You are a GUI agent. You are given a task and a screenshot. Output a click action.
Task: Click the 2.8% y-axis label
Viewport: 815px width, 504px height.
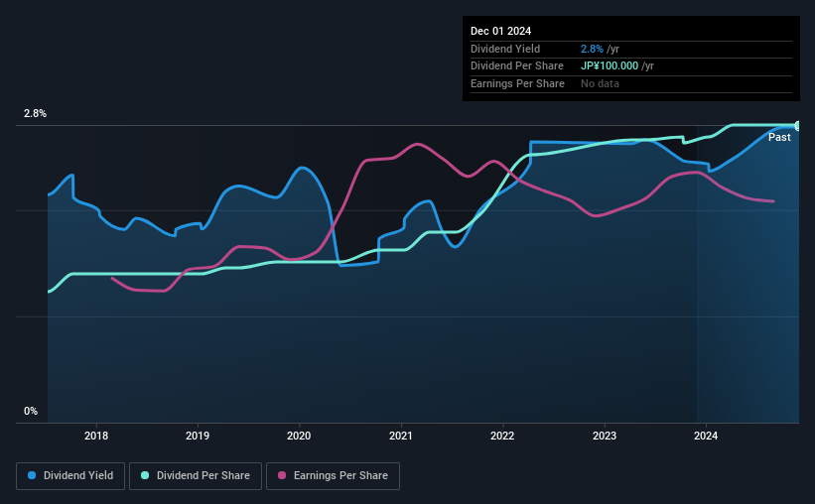point(35,113)
